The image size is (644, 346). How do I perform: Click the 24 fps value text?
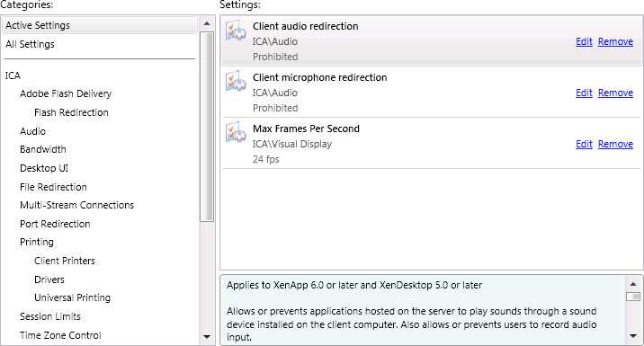coord(265,159)
